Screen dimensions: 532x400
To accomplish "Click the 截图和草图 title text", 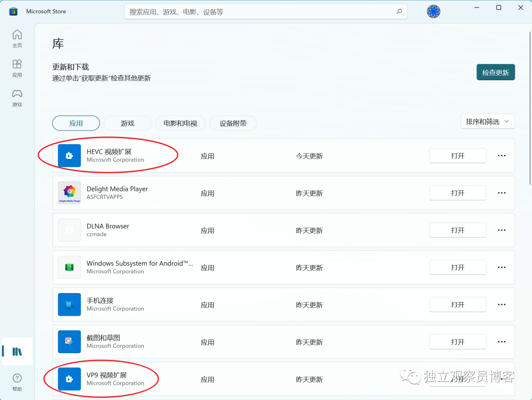I will coord(103,338).
